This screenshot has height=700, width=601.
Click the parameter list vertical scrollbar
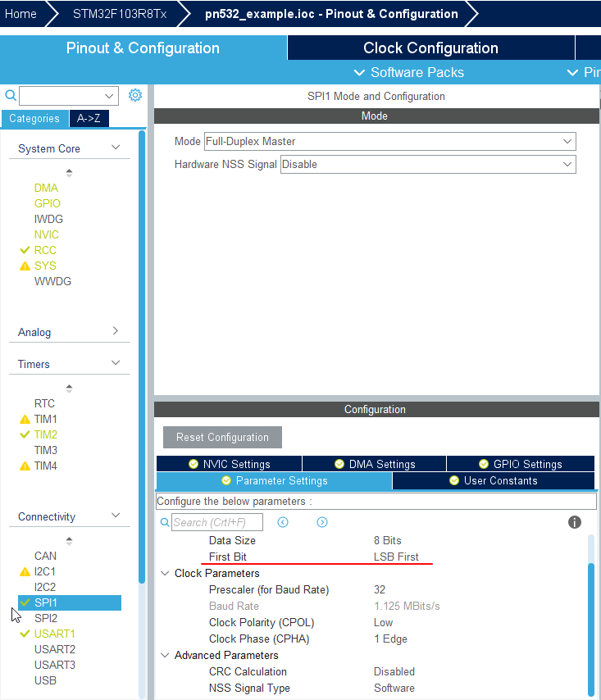coord(590,629)
